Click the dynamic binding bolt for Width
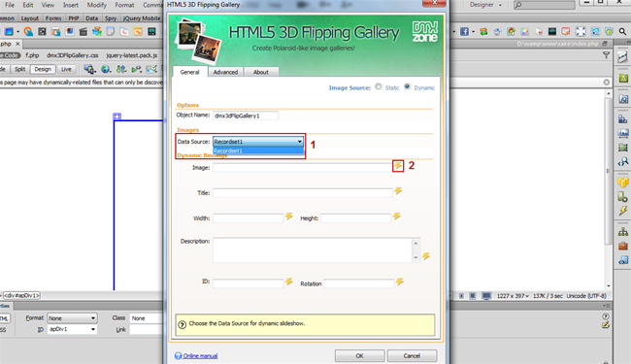The width and height of the screenshot is (631, 364). [289, 216]
